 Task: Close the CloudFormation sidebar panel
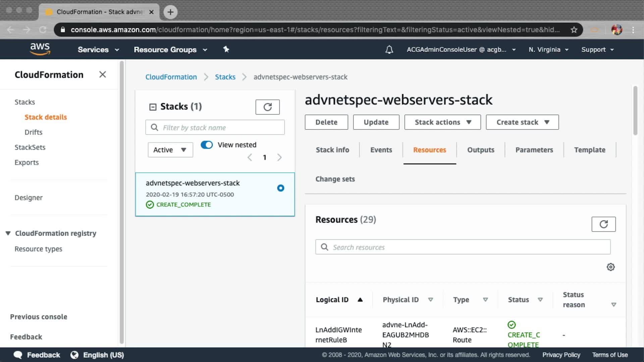(x=103, y=74)
